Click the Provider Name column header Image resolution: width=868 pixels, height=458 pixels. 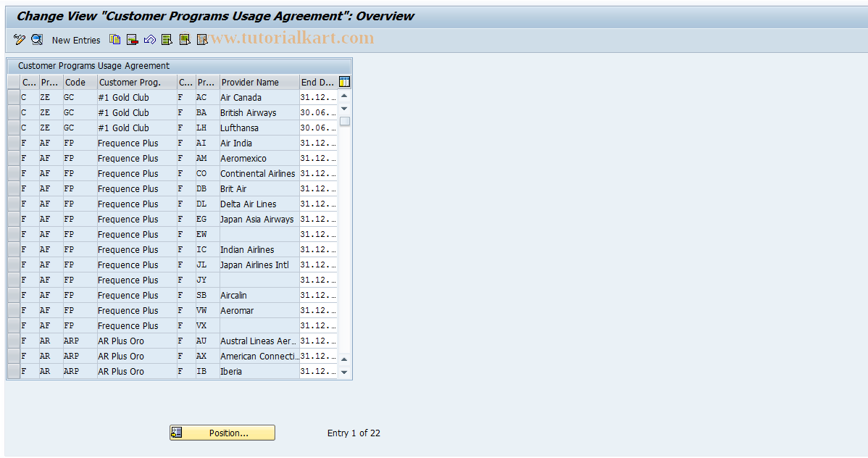click(x=259, y=82)
